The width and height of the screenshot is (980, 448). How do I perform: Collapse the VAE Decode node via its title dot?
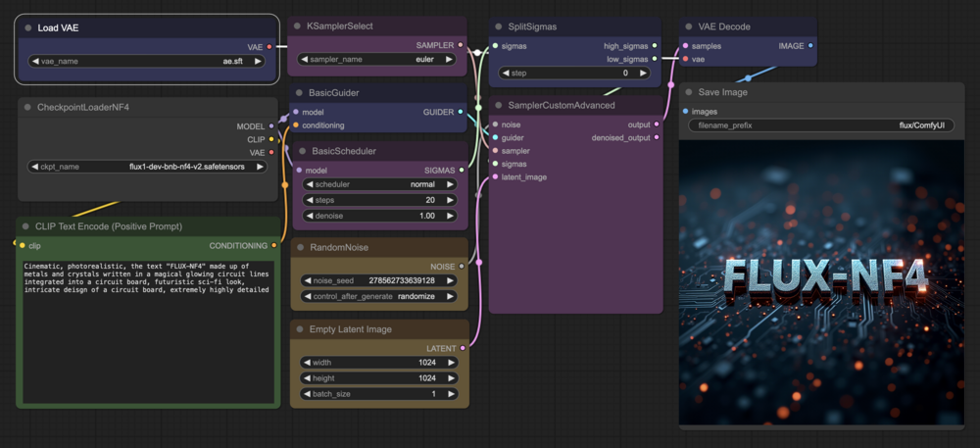[x=689, y=26]
